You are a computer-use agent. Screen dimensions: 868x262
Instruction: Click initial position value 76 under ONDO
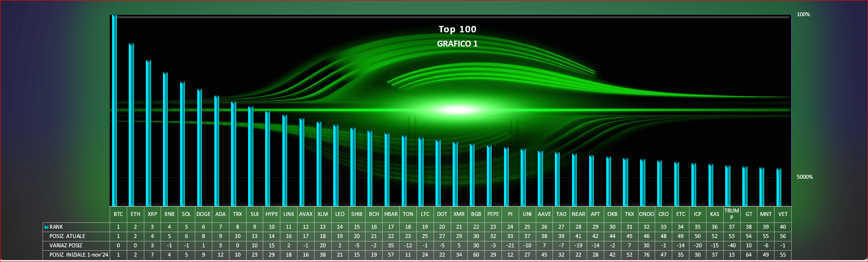point(646,255)
